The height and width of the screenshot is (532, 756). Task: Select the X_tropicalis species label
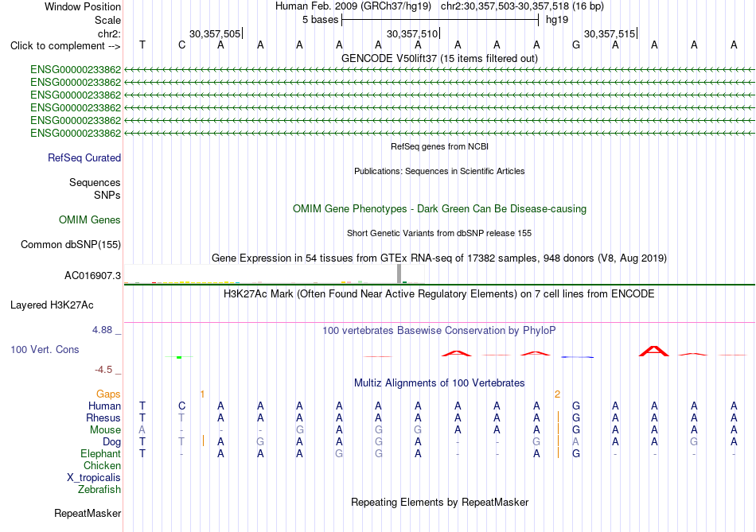pyautogui.click(x=94, y=478)
